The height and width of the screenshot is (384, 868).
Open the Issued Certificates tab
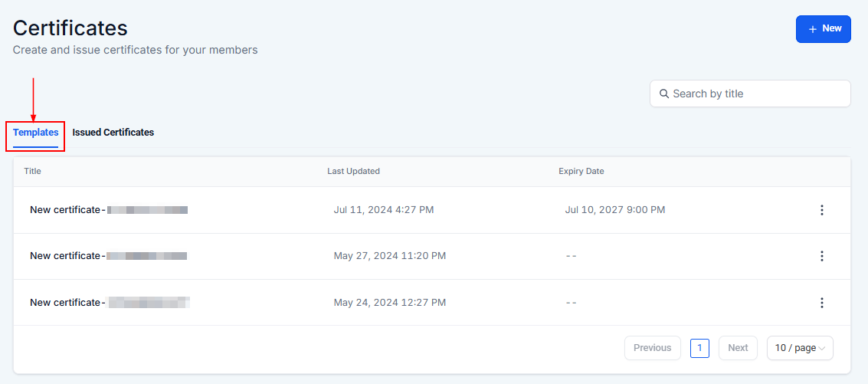pyautogui.click(x=113, y=133)
